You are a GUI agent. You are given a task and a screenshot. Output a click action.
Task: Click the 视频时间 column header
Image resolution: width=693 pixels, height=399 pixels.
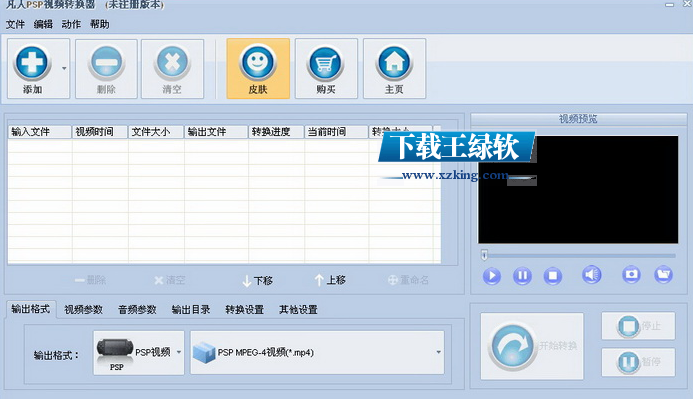click(x=100, y=132)
